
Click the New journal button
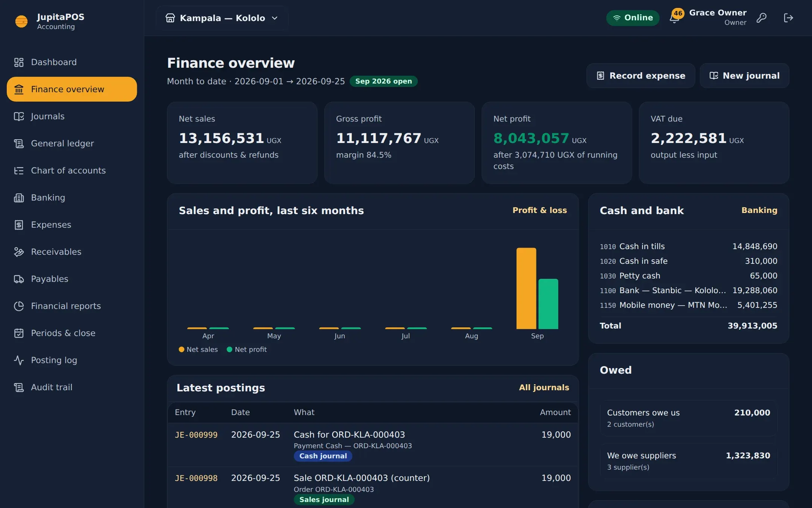tap(744, 76)
